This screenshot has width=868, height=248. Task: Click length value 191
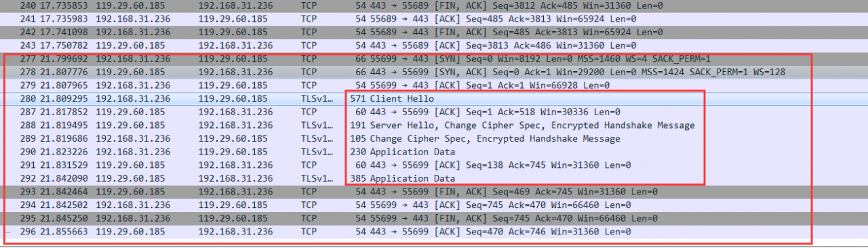[359, 125]
